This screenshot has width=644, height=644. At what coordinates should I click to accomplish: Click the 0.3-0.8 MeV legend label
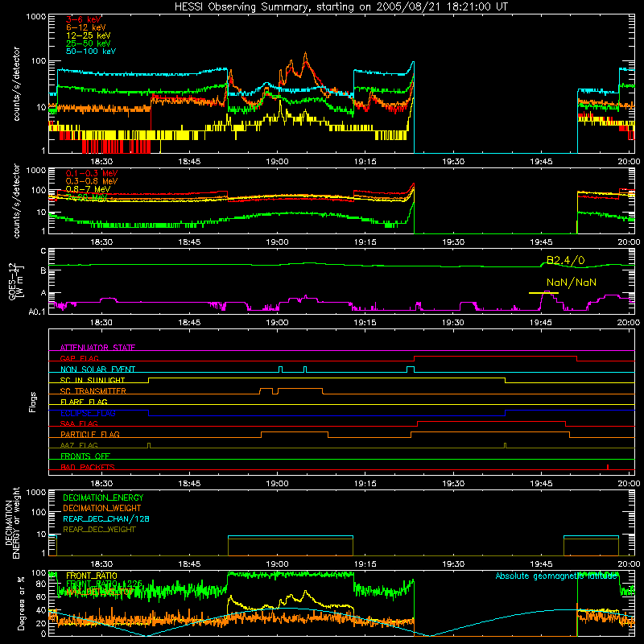[x=92, y=181]
